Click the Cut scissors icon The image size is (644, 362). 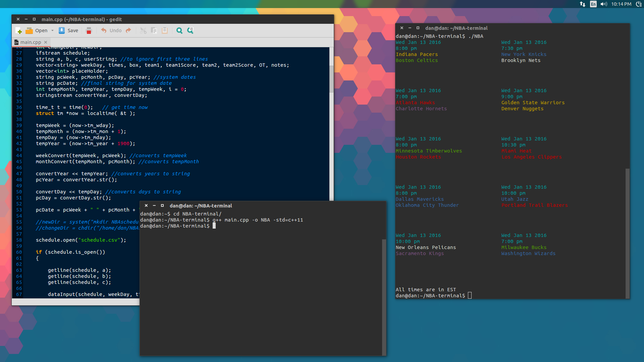[x=143, y=31]
